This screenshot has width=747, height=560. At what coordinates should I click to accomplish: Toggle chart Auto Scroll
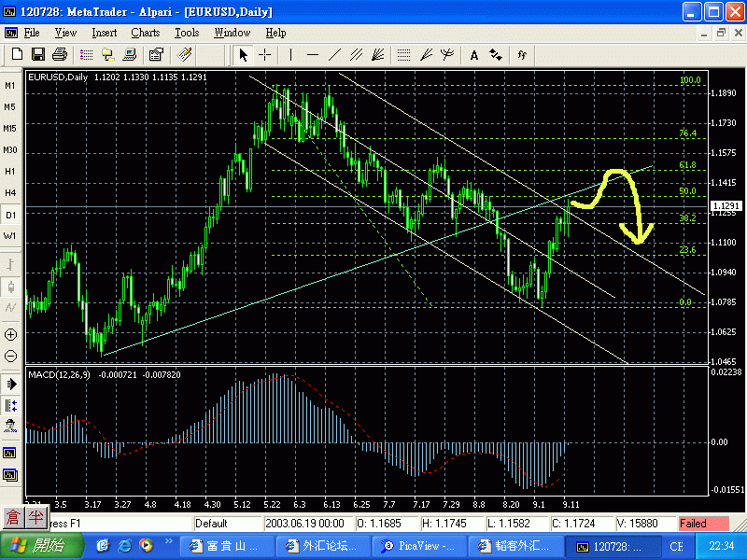(x=10, y=384)
